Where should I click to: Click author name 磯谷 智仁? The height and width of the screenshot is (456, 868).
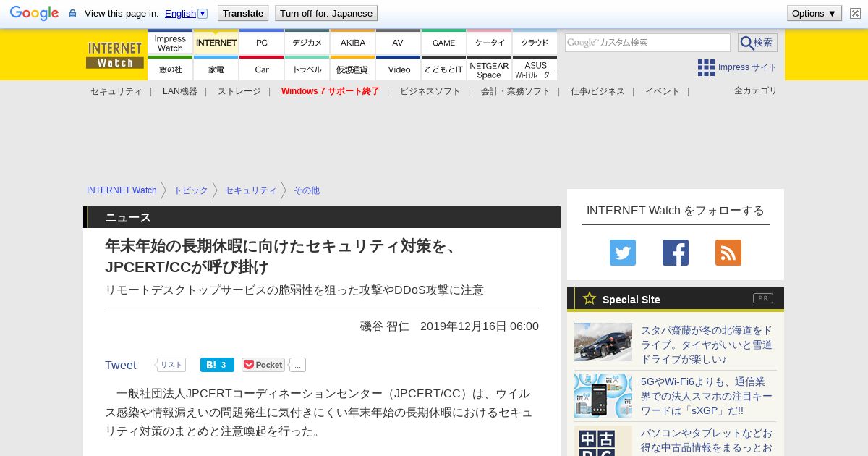pyautogui.click(x=385, y=326)
